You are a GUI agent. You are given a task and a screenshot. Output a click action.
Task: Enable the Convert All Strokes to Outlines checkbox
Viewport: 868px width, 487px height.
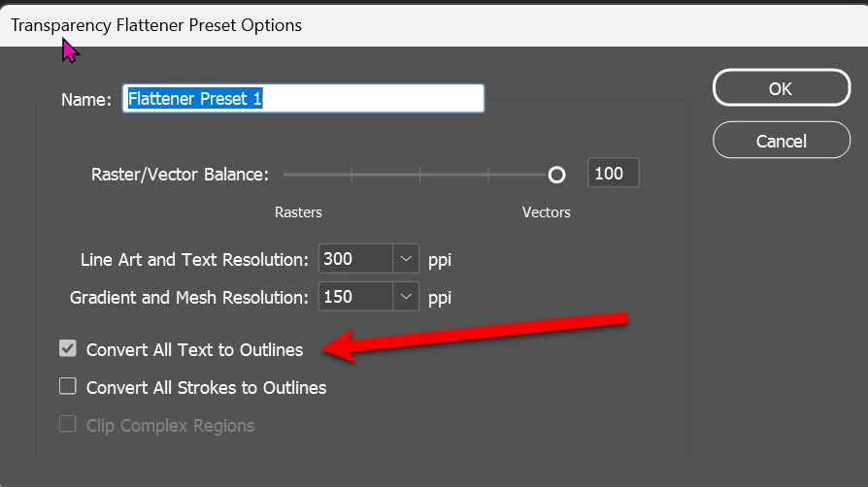(68, 386)
